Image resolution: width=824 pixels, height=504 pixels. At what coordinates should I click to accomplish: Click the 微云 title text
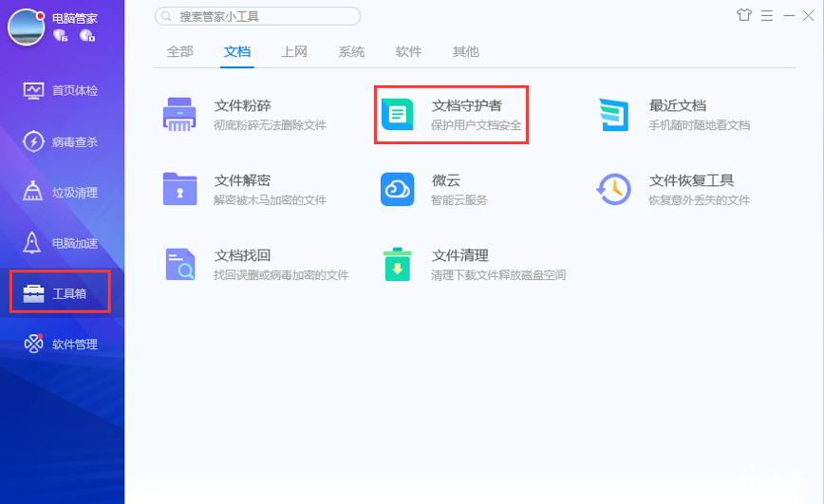(x=446, y=180)
